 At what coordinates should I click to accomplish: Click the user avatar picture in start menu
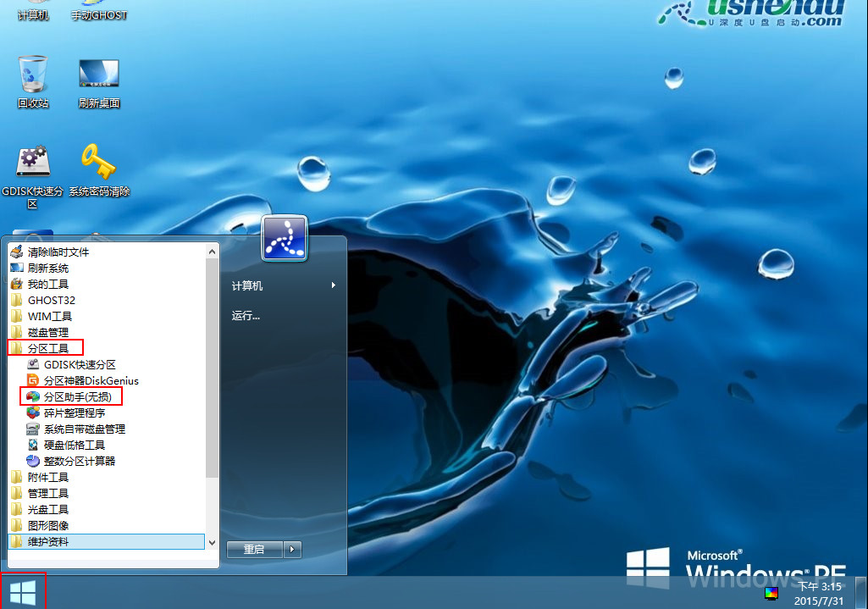point(285,238)
